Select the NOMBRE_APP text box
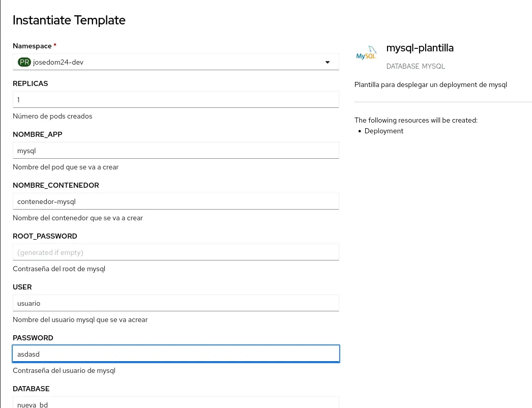The image size is (532, 408). 175,150
